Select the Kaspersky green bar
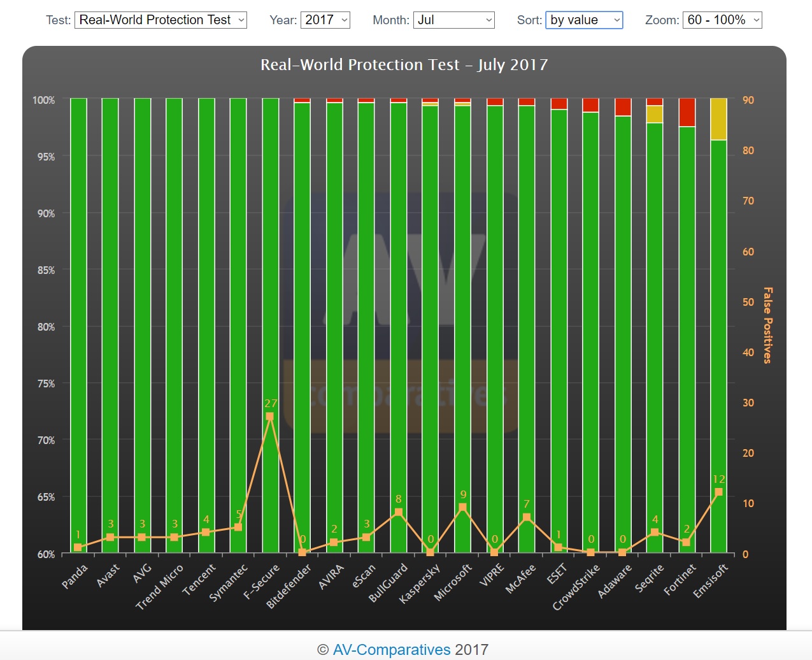Image resolution: width=812 pixels, height=660 pixels. point(431,329)
